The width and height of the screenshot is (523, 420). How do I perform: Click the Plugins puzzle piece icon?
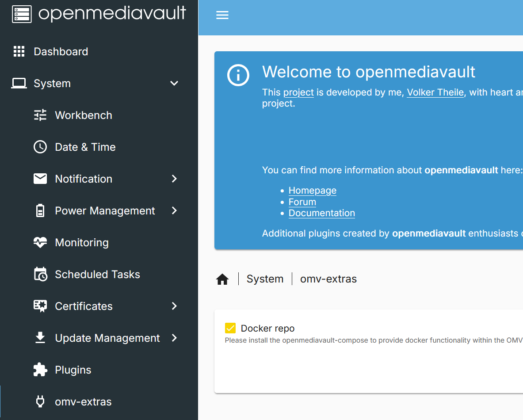tap(40, 370)
